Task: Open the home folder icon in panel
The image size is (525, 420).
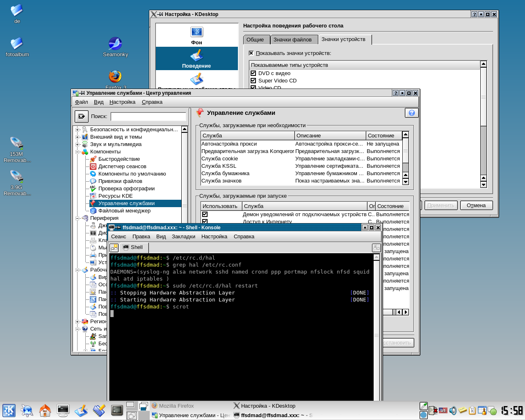Action: (45, 410)
